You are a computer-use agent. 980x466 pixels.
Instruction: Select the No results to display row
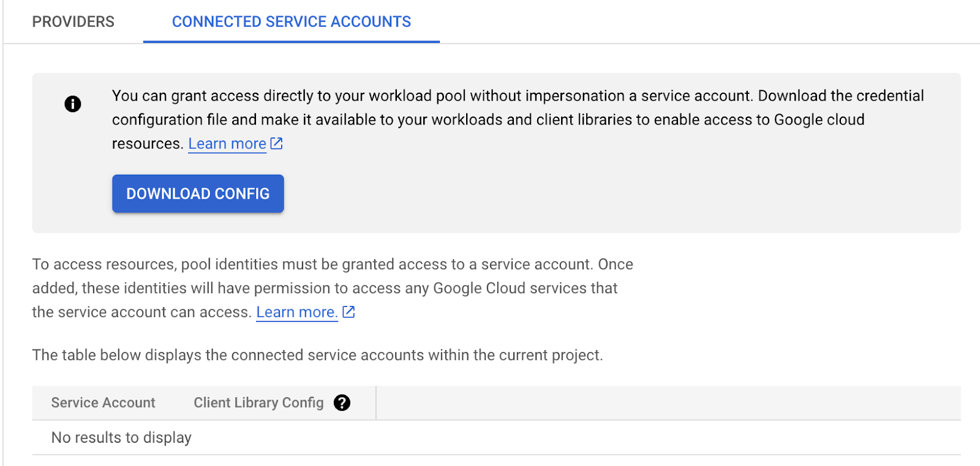(x=121, y=437)
